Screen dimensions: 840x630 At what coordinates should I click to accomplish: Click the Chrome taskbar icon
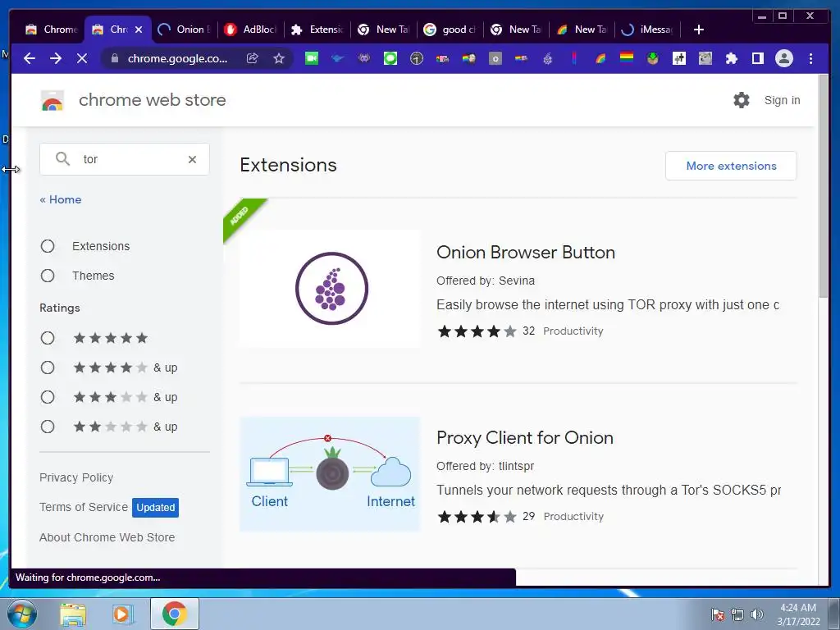(x=175, y=614)
